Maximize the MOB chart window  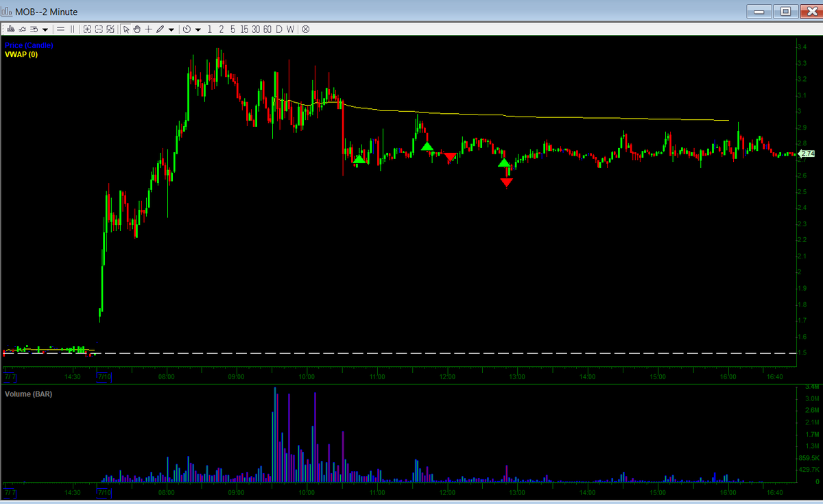point(785,11)
